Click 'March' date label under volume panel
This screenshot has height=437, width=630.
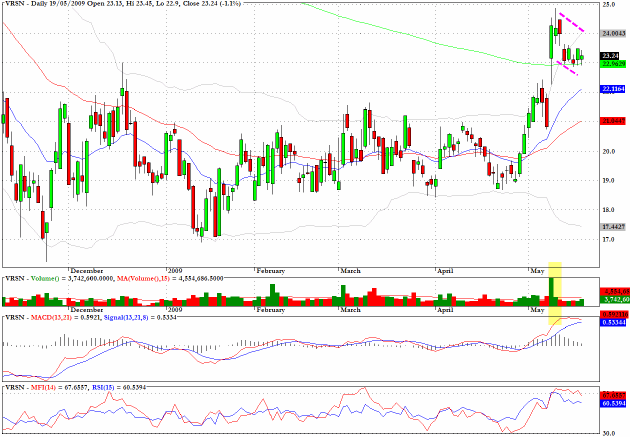[350, 310]
